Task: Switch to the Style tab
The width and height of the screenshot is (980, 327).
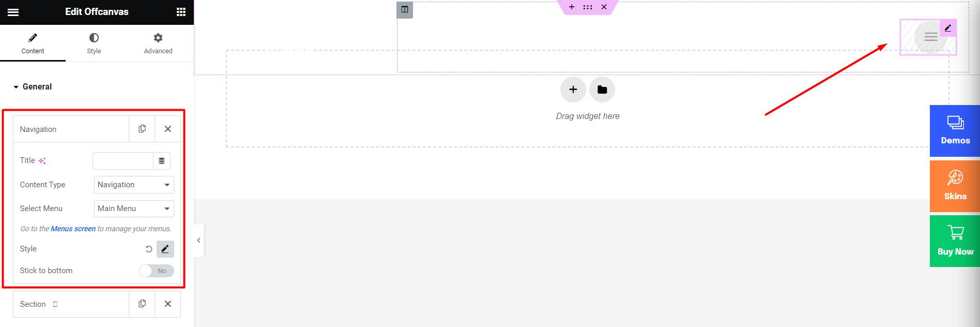Action: click(94, 43)
